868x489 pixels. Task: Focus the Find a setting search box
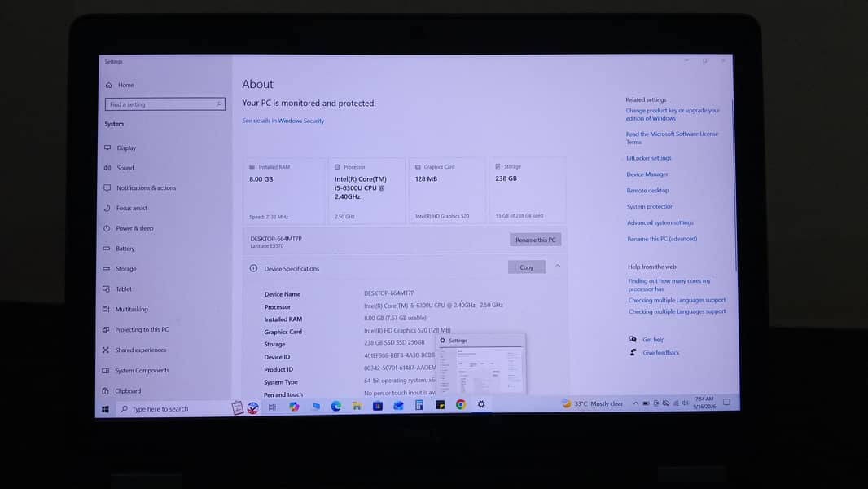pyautogui.click(x=165, y=104)
